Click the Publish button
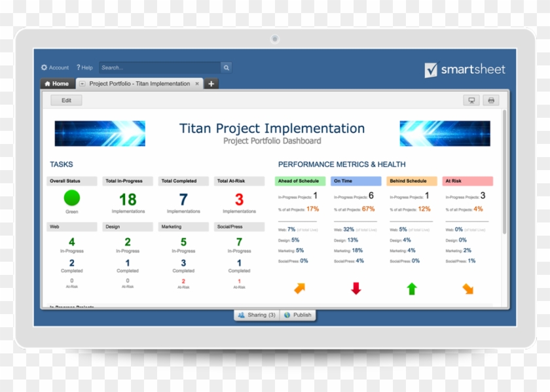 click(298, 315)
